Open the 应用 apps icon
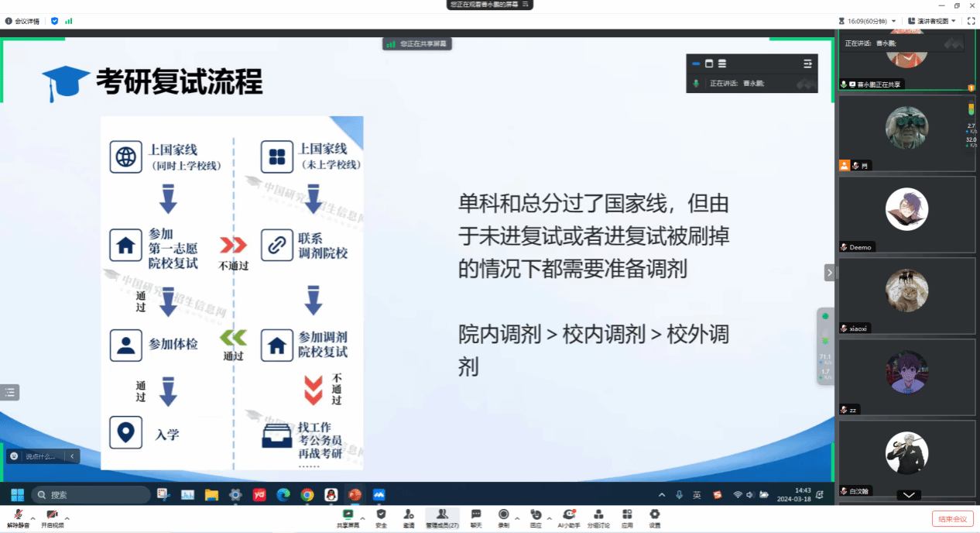The height and width of the screenshot is (533, 980). pyautogui.click(x=627, y=518)
